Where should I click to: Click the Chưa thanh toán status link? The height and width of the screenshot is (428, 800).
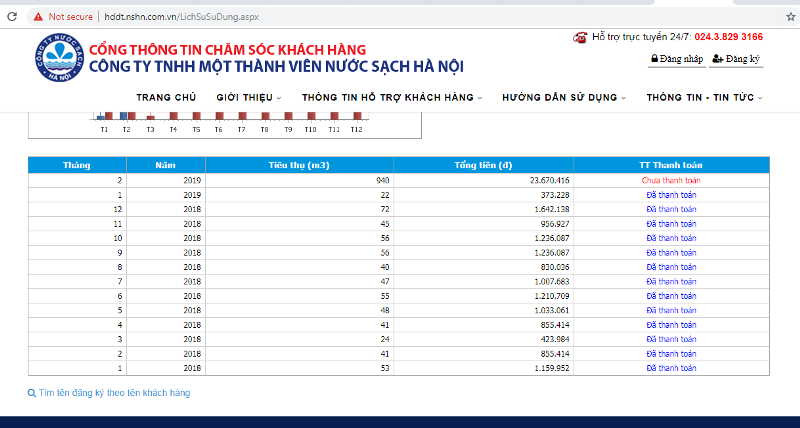click(671, 180)
